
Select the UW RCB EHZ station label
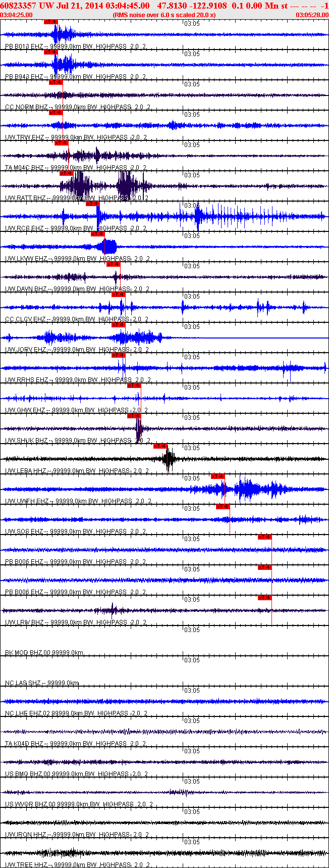[x=76, y=228]
